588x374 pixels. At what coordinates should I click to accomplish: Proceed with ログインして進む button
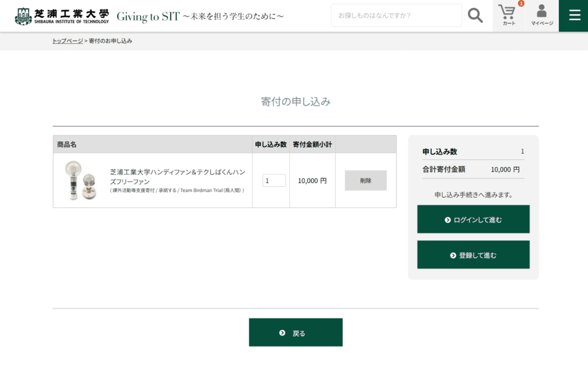pyautogui.click(x=473, y=219)
